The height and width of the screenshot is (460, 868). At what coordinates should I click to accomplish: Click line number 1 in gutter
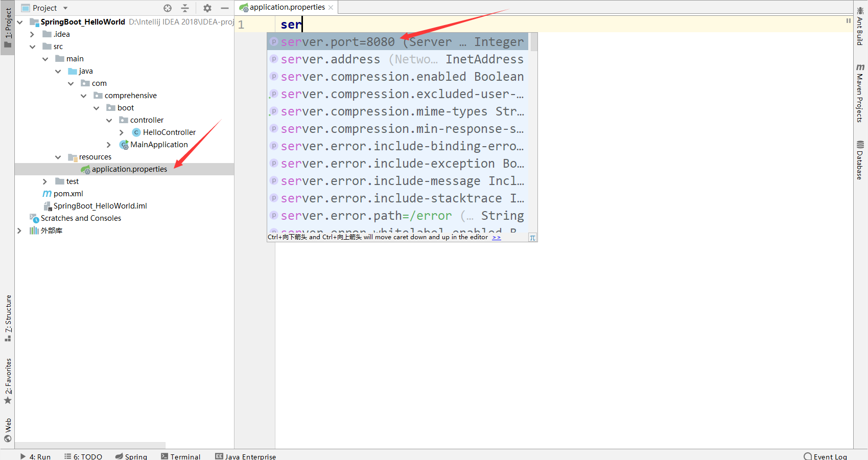[241, 25]
